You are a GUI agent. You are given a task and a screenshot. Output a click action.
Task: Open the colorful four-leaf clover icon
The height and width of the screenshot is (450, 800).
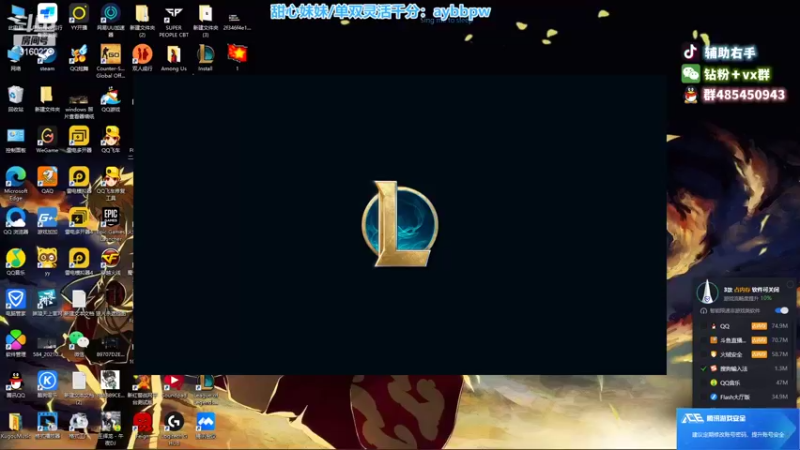[16, 343]
